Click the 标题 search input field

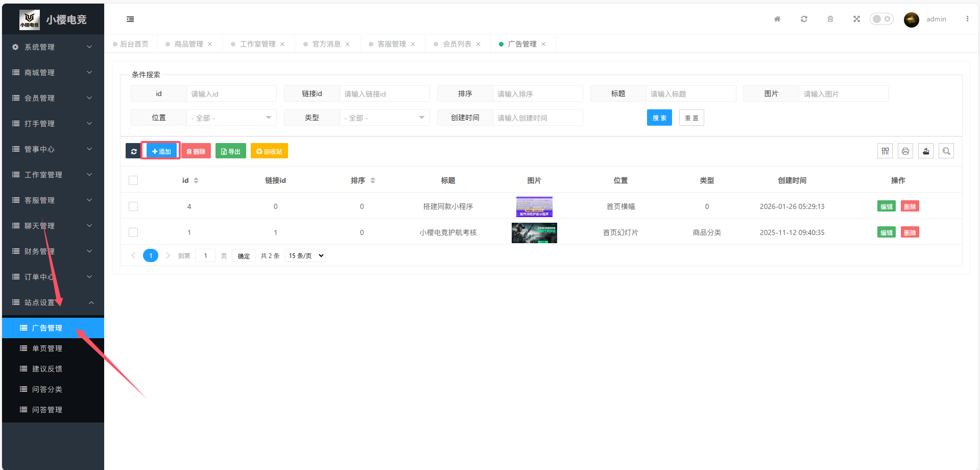[690, 94]
